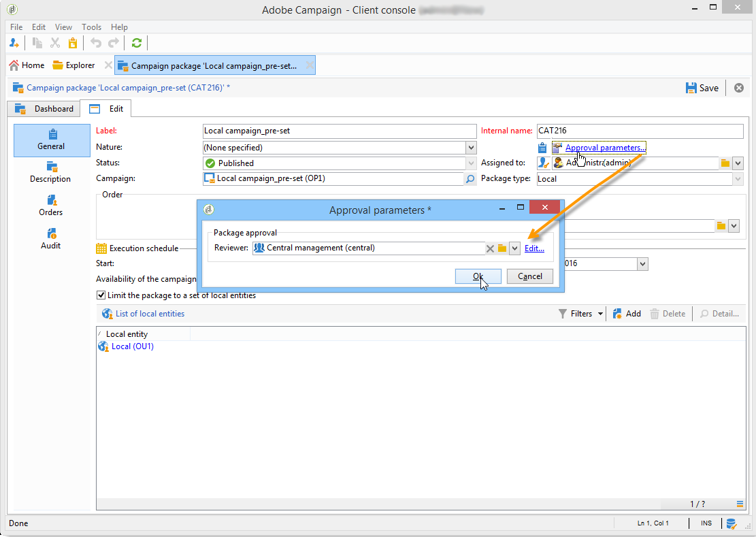Image resolution: width=756 pixels, height=537 pixels.
Task: Expand the Nature dropdown
Action: (471, 148)
